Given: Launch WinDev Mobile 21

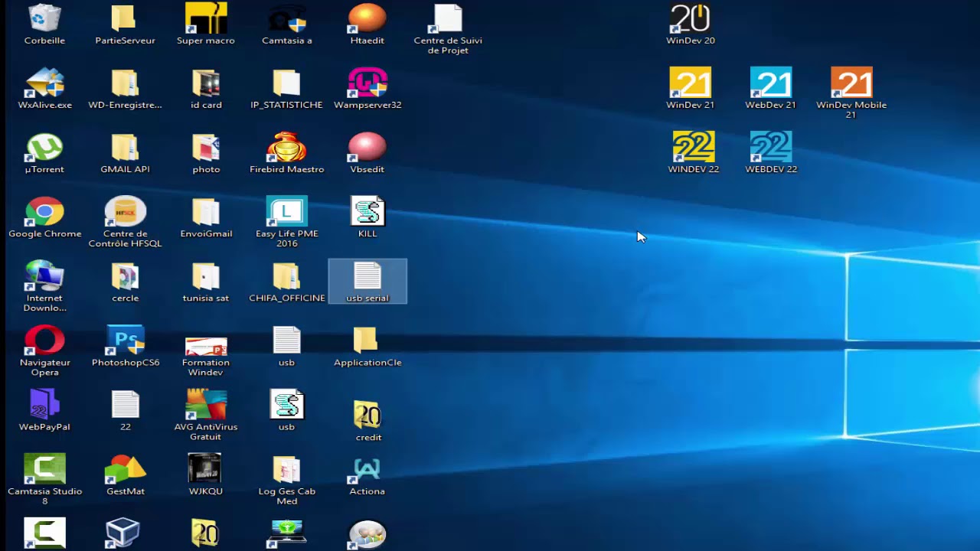Looking at the screenshot, I should pos(851,93).
